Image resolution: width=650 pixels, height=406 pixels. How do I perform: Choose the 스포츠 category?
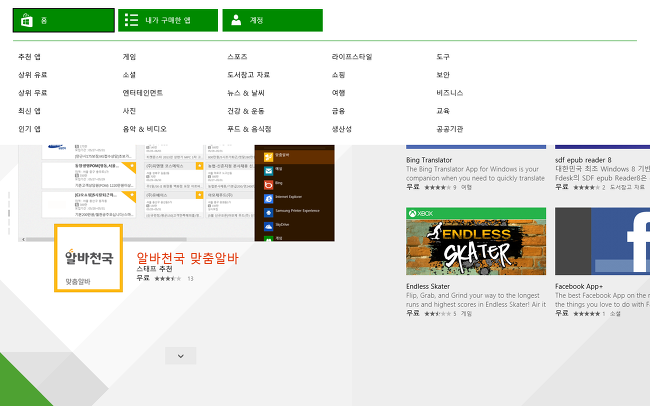pyautogui.click(x=237, y=57)
